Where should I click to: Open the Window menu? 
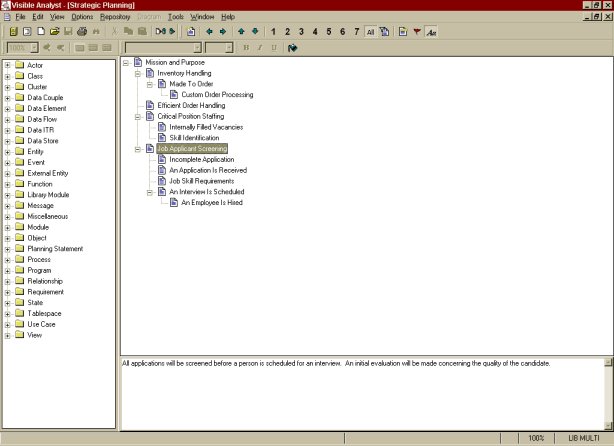202,17
